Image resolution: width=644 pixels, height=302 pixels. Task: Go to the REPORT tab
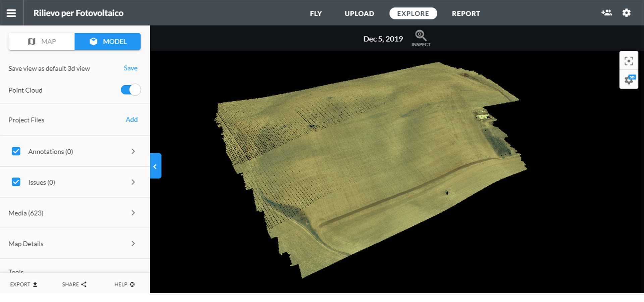pos(466,13)
